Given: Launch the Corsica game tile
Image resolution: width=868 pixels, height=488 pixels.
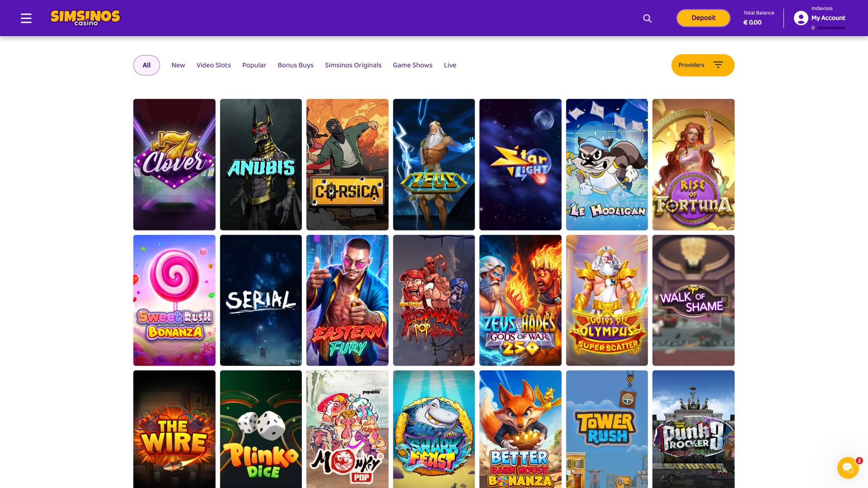Looking at the screenshot, I should [347, 164].
